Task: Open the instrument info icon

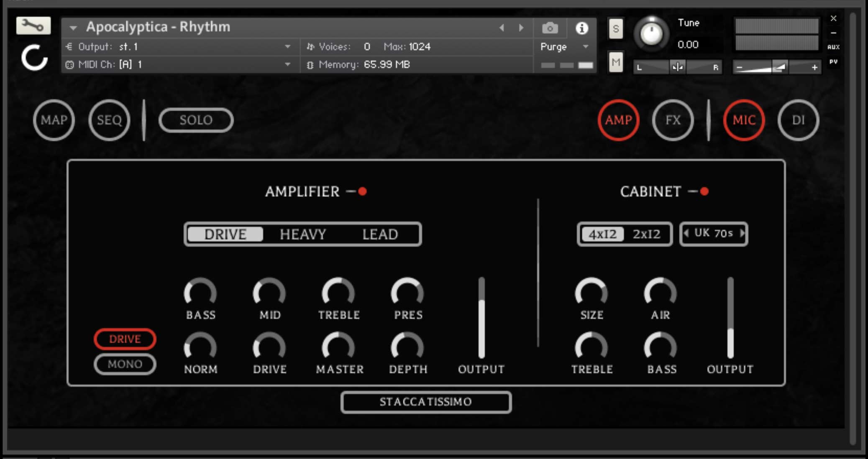Action: [x=581, y=28]
